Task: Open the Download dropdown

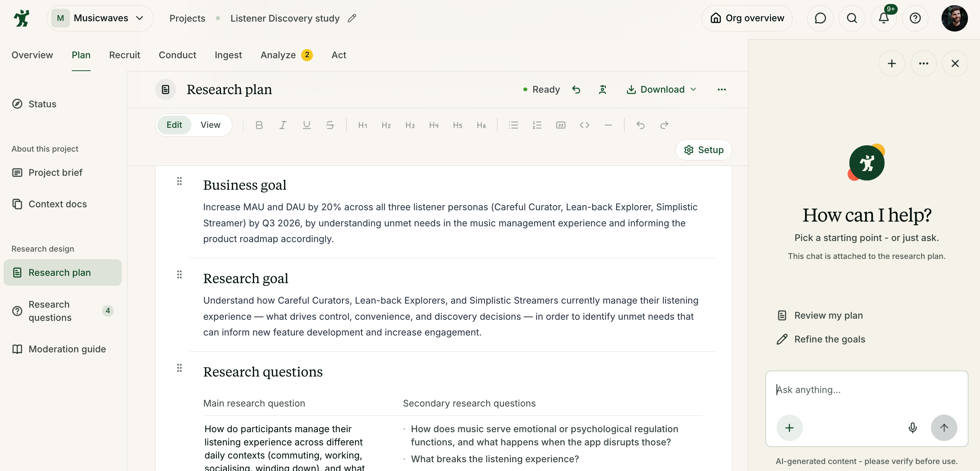Action: (x=662, y=89)
